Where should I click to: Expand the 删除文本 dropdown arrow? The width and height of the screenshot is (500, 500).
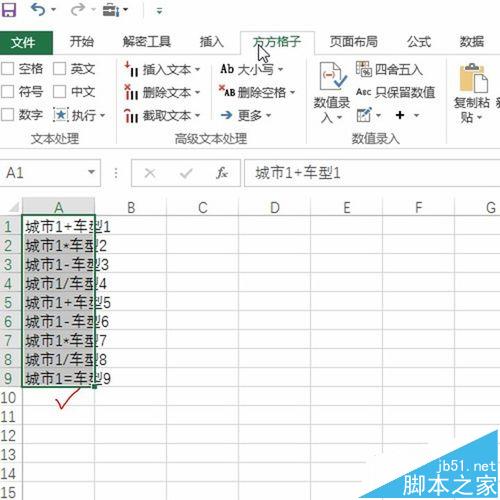coord(197,92)
